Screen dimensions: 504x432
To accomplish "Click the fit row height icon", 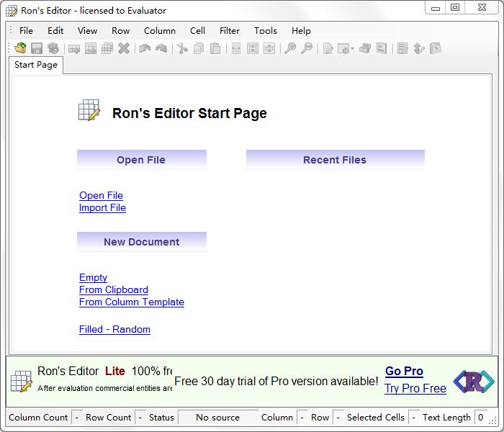I will click(x=253, y=48).
